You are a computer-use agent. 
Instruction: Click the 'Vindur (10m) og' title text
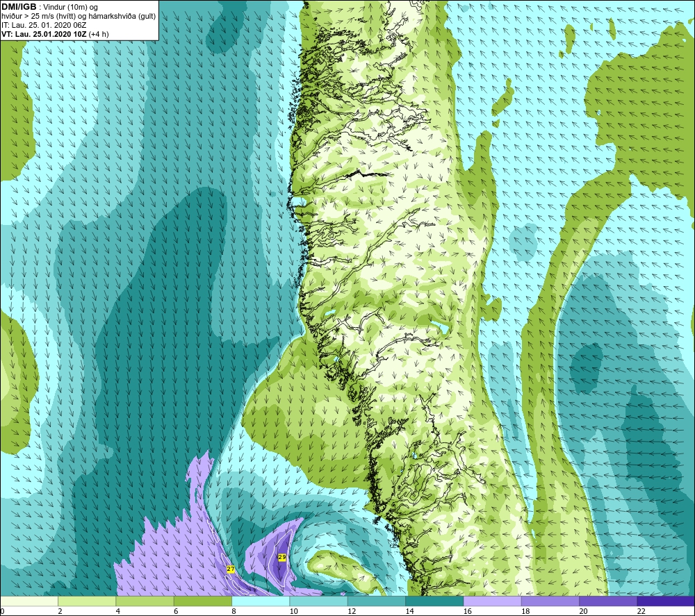pos(70,7)
